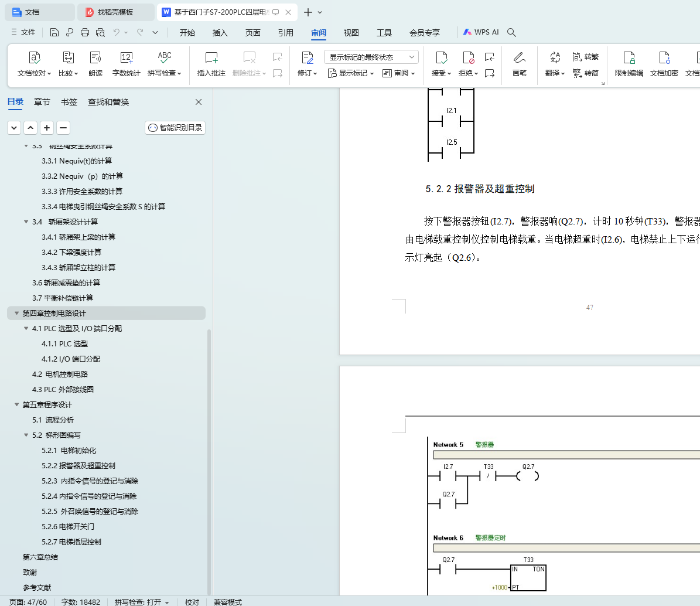Toggle 修订 track changes
Image resolution: width=700 pixels, height=606 pixels.
click(307, 64)
